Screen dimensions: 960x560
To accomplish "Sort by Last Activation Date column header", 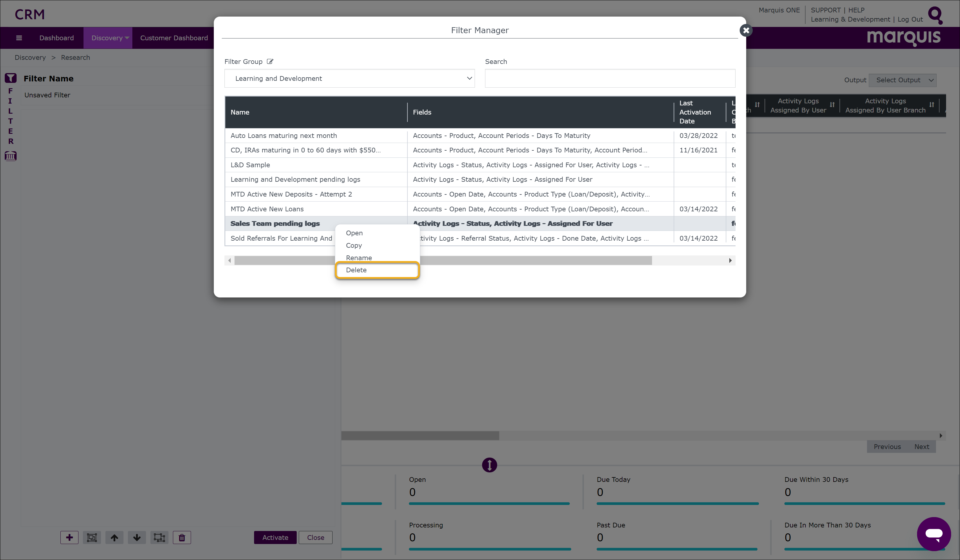I will 699,112.
